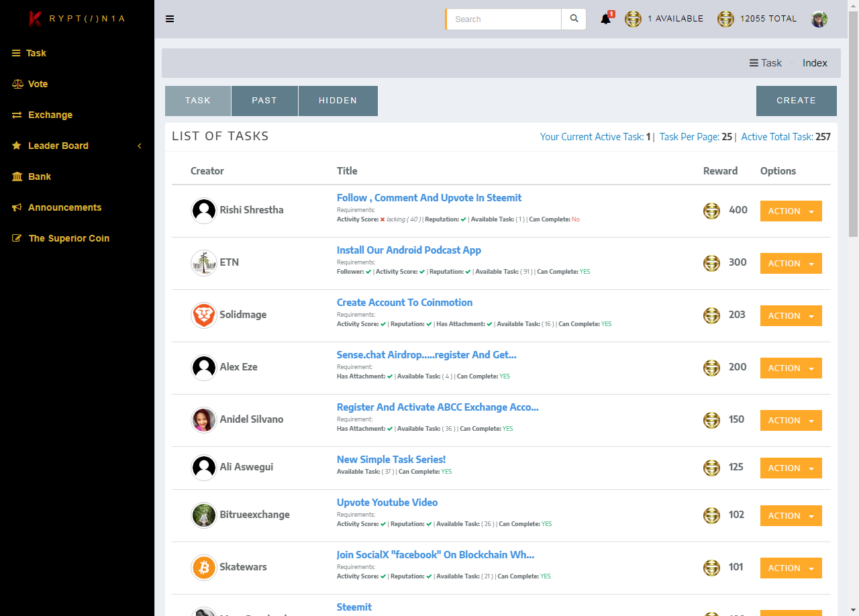Open the user profile avatar menu

(819, 19)
